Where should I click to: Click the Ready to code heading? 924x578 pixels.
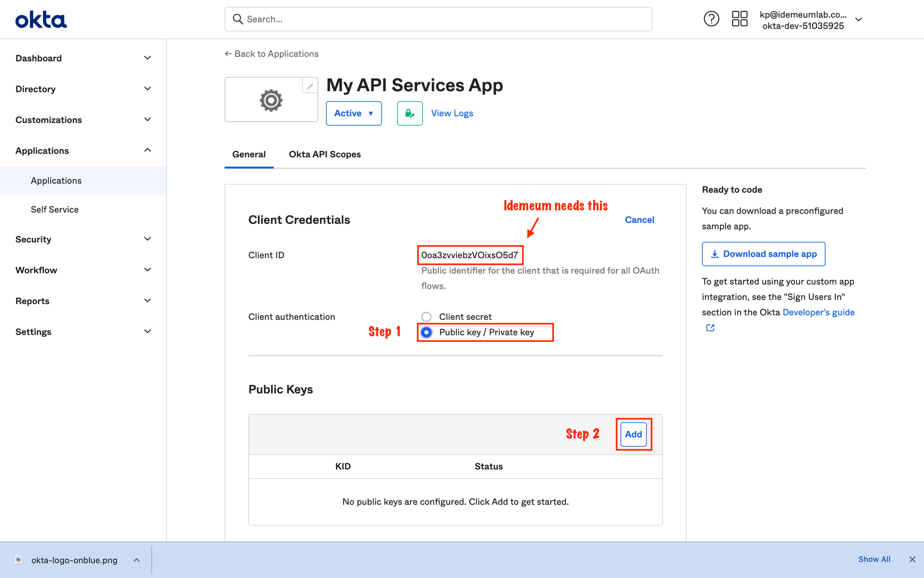[x=732, y=190]
